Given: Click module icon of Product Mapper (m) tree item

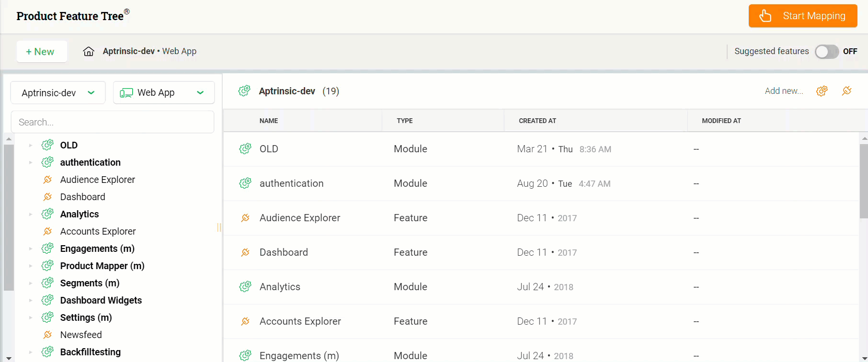Looking at the screenshot, I should 47,265.
